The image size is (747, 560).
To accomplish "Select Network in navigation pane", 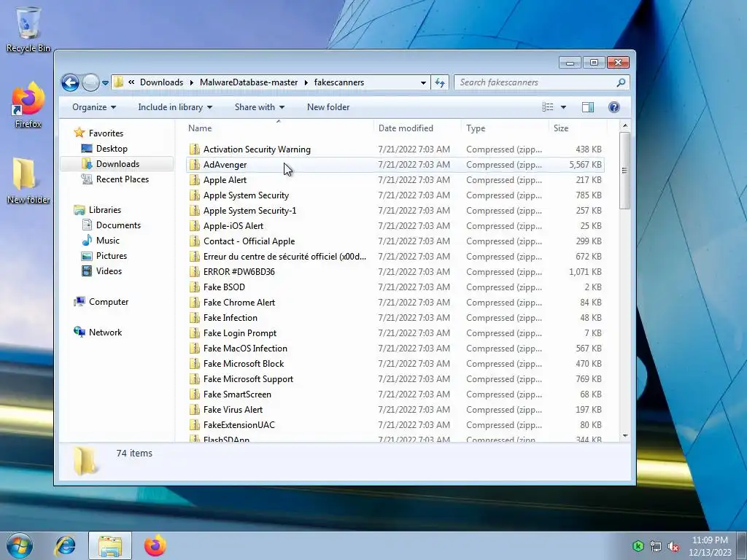I will click(105, 332).
